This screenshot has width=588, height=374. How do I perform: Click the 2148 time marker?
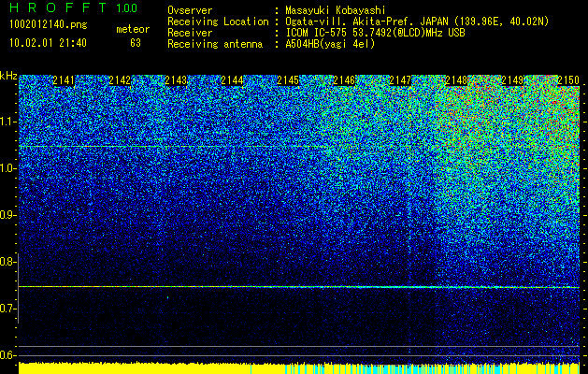456,80
